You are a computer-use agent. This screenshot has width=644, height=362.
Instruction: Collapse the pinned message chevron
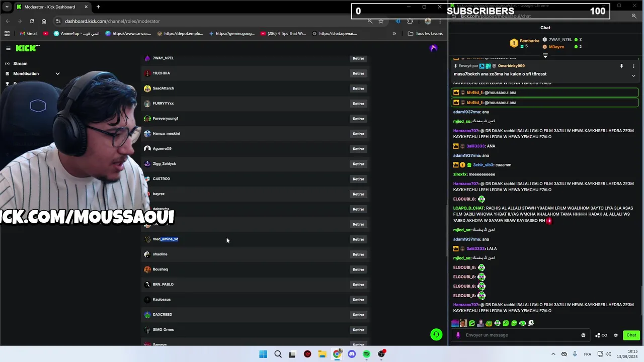coord(633,76)
